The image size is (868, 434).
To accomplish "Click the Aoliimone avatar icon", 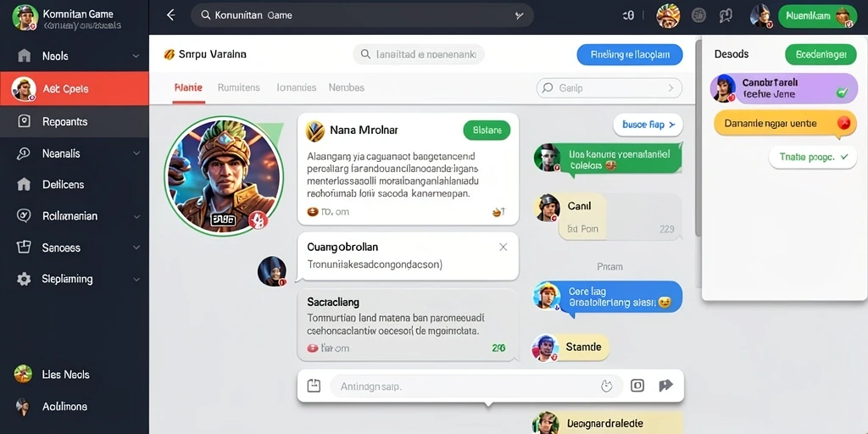I will click(x=23, y=406).
